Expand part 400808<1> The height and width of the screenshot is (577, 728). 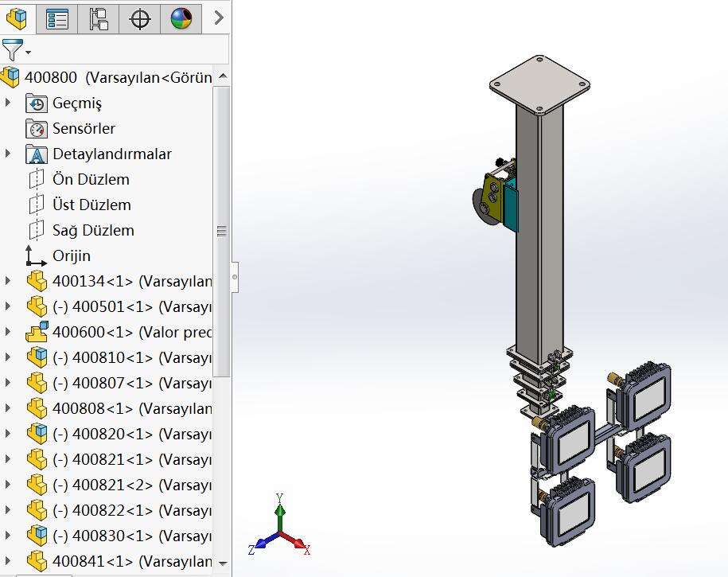coord(7,408)
